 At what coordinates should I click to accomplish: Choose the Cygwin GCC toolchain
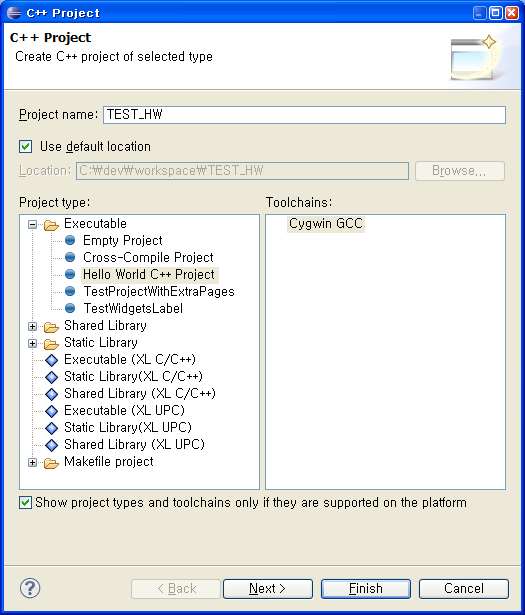pos(326,224)
